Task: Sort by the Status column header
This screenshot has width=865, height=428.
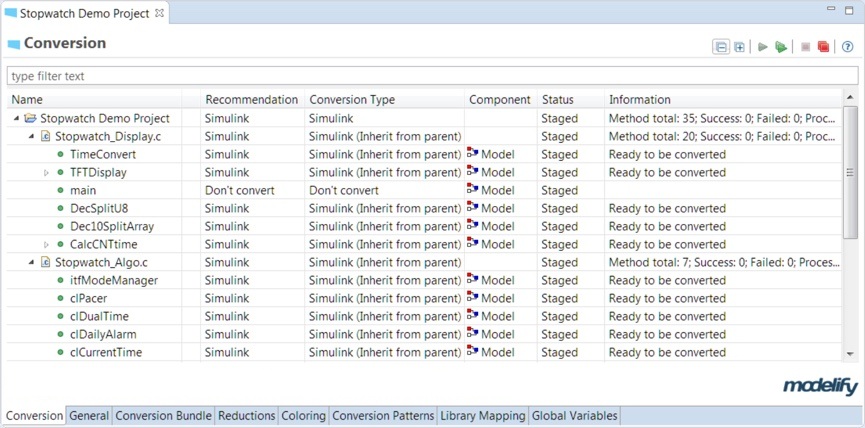Action: 570,100
